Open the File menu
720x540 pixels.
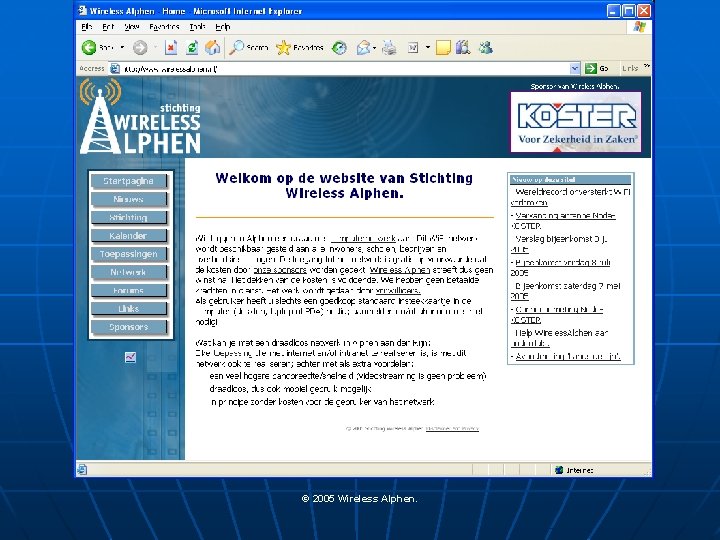click(x=87, y=27)
